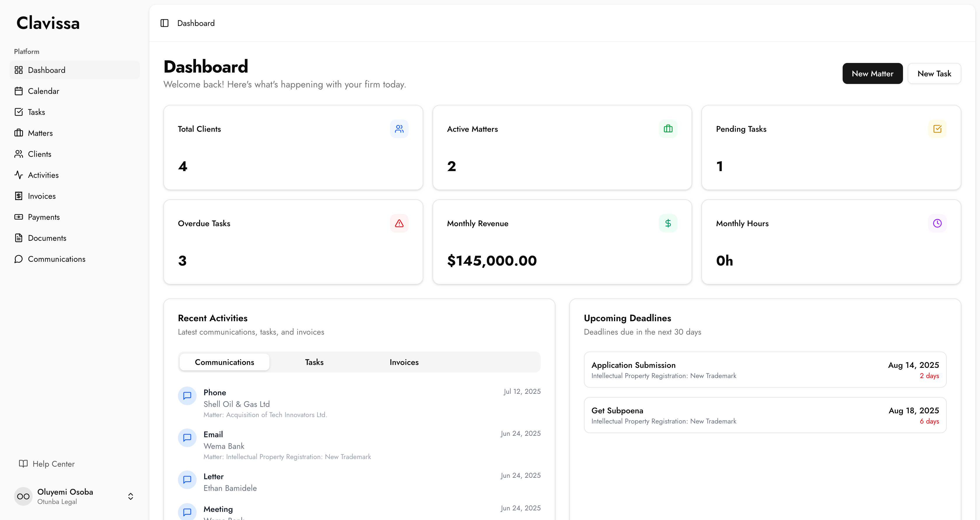Viewport: 980px width, 520px height.
Task: Click the Overdue Tasks warning icon
Action: (x=399, y=224)
